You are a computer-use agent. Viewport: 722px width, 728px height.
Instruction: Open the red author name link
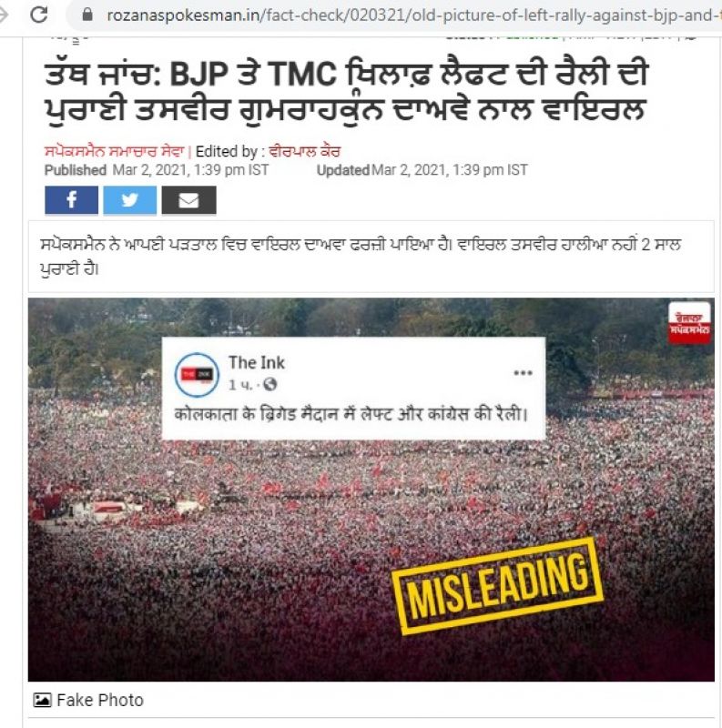pyautogui.click(x=115, y=151)
